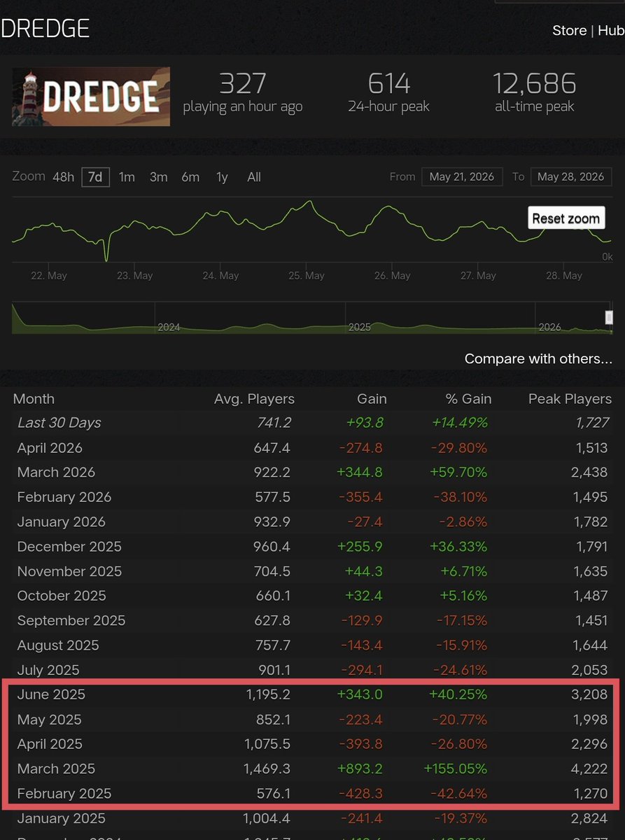Click the February 2025 row label
The width and height of the screenshot is (625, 840).
pos(64,794)
